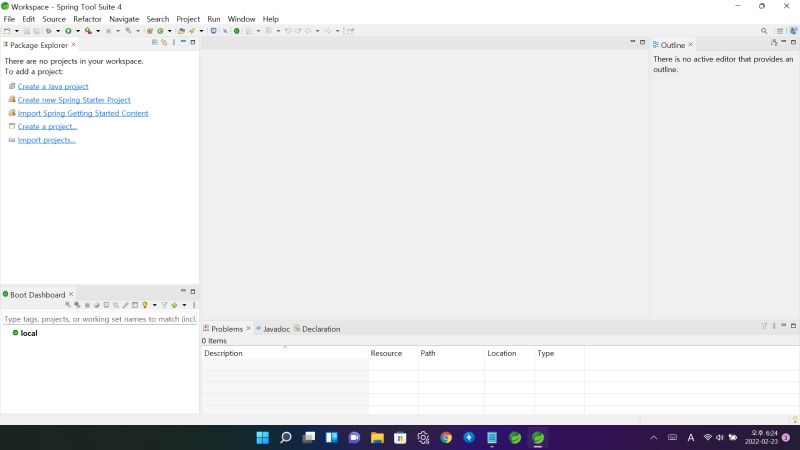Click Create a project... link
Image resolution: width=800 pixels, height=450 pixels.
click(47, 127)
